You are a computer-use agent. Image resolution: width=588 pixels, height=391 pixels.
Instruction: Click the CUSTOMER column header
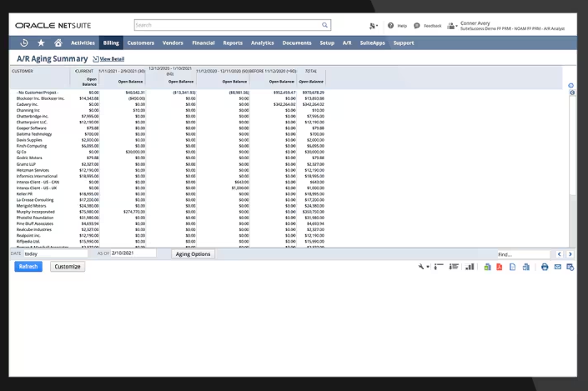(23, 71)
